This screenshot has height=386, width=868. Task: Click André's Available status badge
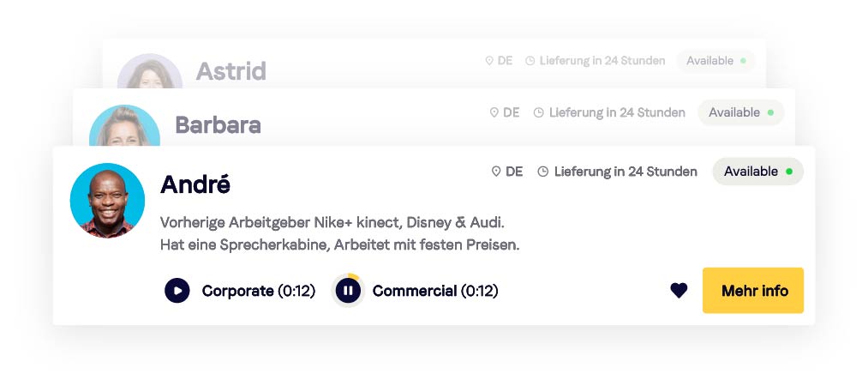[x=757, y=172]
